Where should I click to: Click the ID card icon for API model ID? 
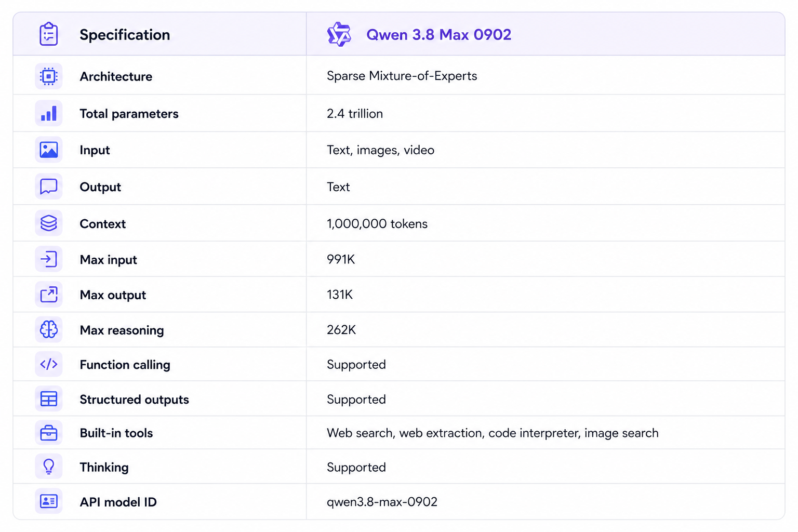49,501
